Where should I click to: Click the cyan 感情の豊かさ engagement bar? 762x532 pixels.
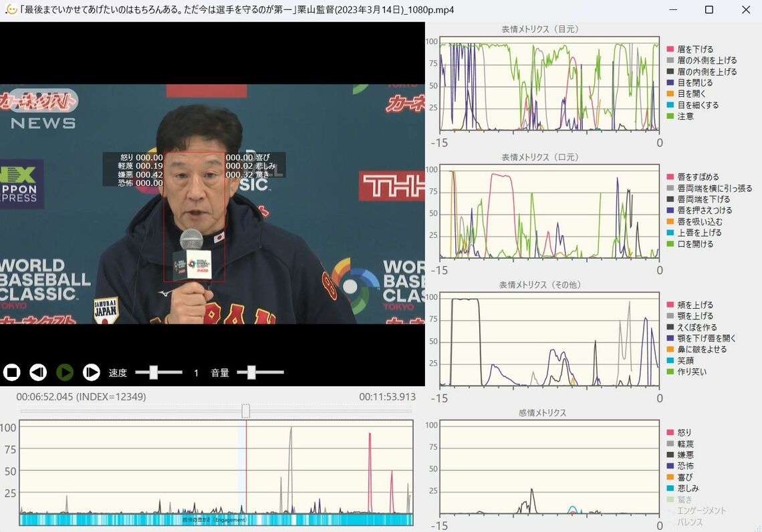(216, 520)
